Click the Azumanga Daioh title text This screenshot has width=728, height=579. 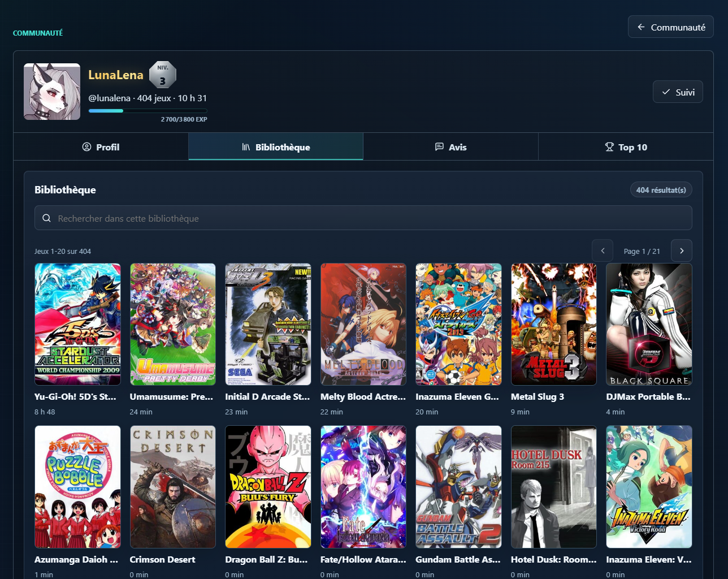pos(76,559)
